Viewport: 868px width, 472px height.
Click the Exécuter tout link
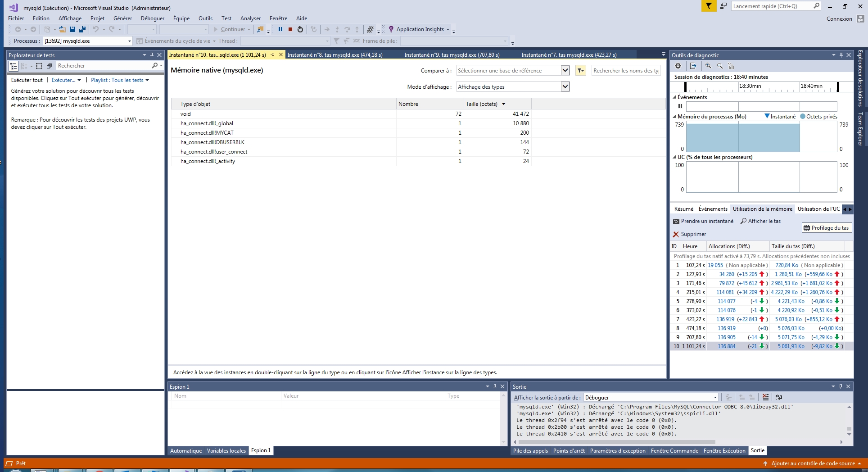[27, 80]
